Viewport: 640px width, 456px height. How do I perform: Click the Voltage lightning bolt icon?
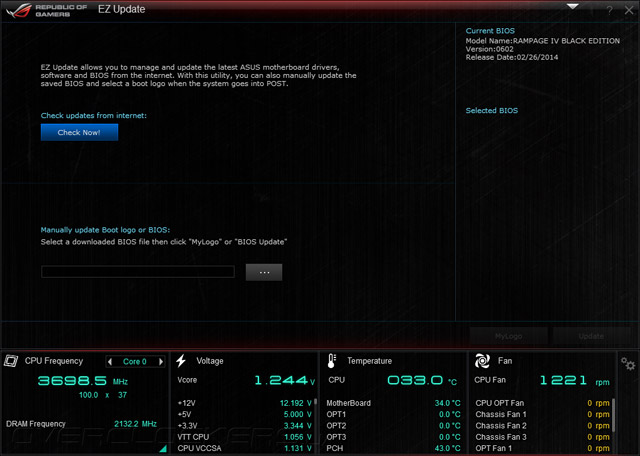pos(181,361)
